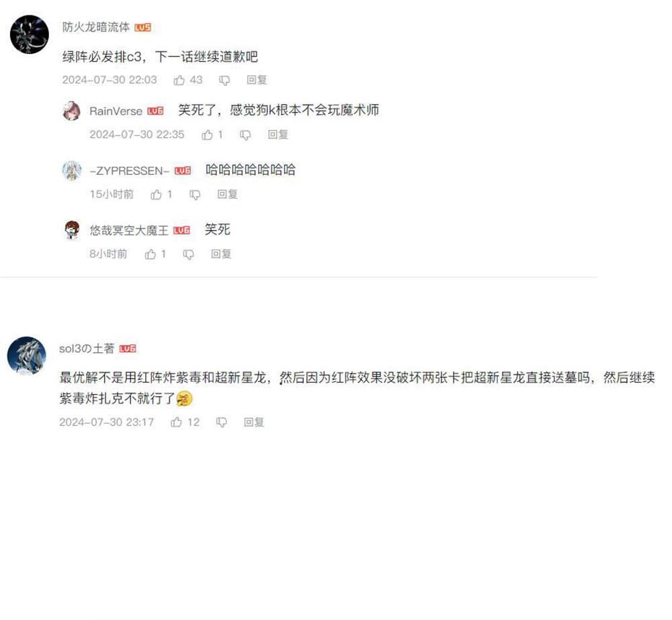
Task: Open RainVerse username link
Action: 116,111
